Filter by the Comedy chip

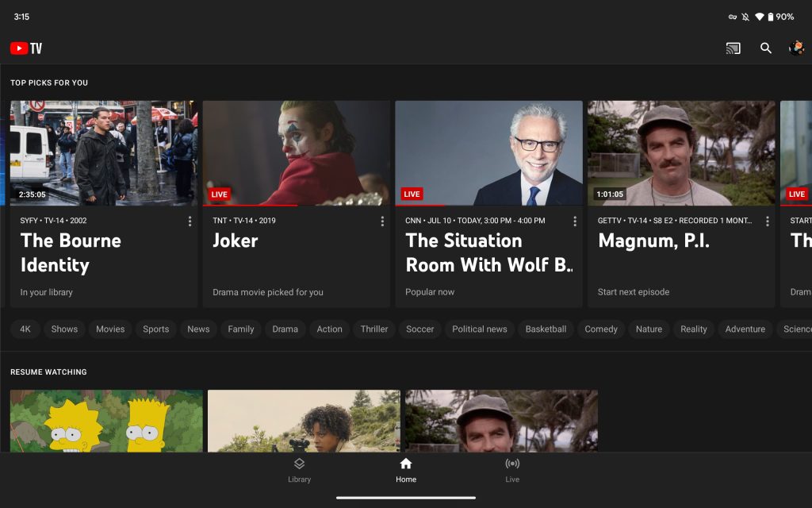[x=600, y=329]
